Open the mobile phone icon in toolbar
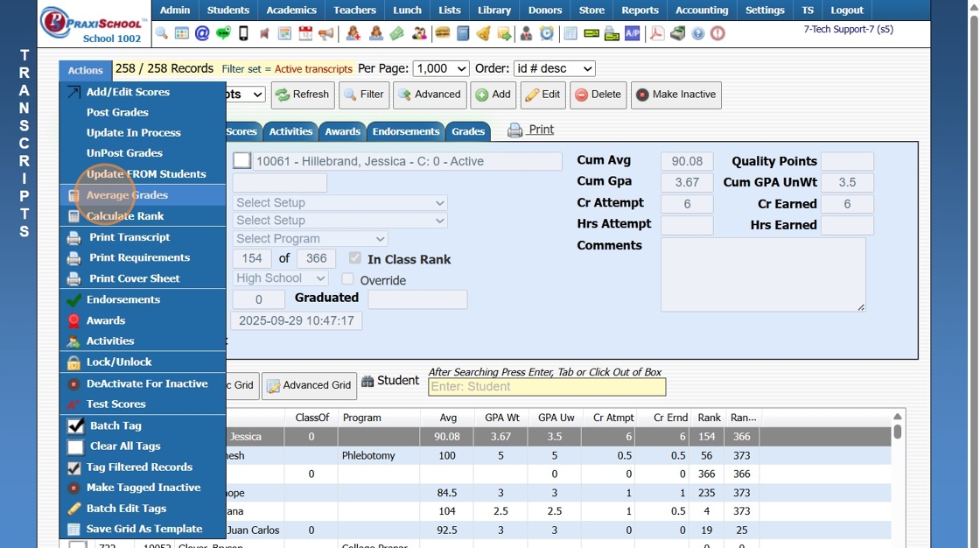Viewport: 980px width, 548px height. click(x=244, y=34)
